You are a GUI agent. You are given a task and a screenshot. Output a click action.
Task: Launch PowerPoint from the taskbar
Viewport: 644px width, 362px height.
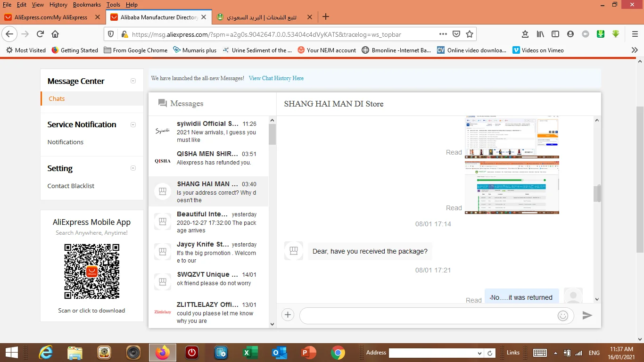point(309,353)
